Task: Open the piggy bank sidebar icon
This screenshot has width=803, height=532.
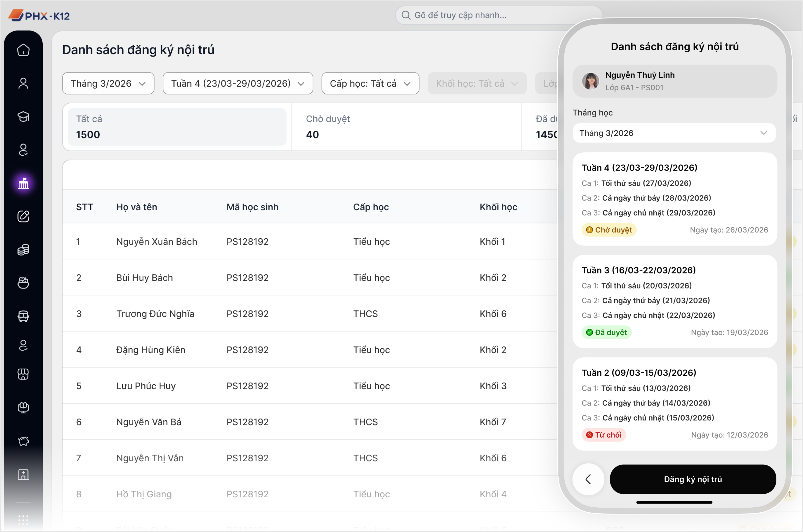Action: coord(23,441)
